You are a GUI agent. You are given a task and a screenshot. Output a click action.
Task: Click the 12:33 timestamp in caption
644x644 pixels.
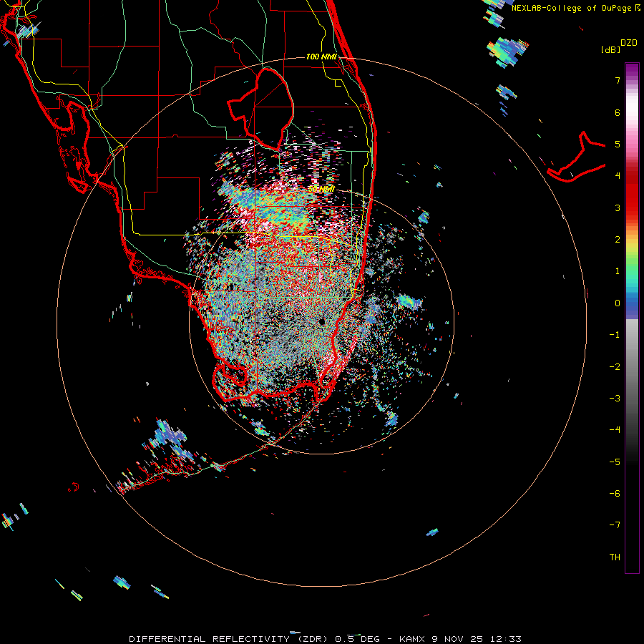506,639
